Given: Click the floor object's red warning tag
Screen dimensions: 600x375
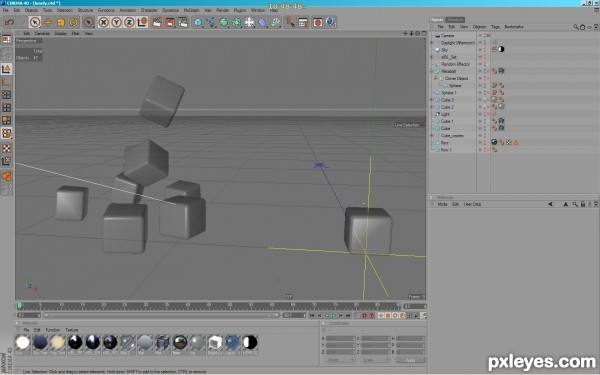Looking at the screenshot, I should pos(515,142).
